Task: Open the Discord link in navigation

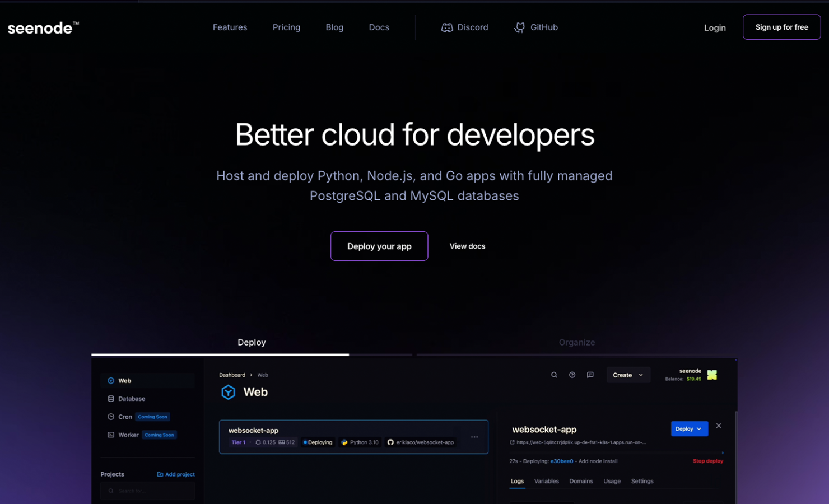Action: click(464, 27)
